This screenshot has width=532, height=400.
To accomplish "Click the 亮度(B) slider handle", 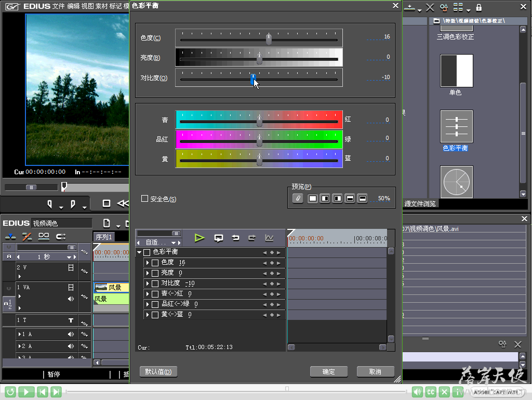I will click(260, 58).
